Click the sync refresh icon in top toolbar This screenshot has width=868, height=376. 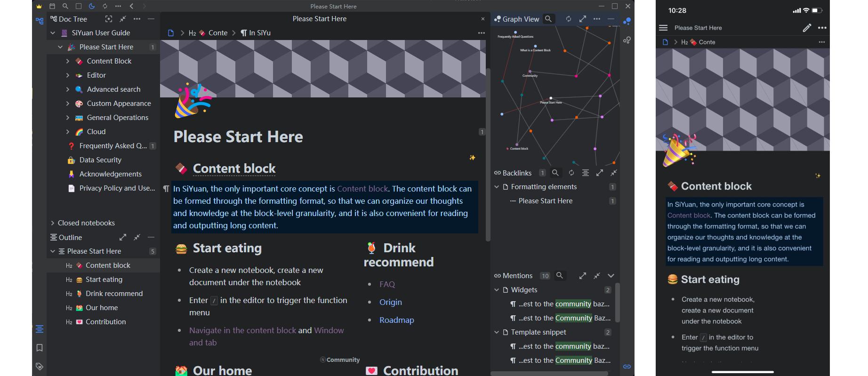click(105, 6)
